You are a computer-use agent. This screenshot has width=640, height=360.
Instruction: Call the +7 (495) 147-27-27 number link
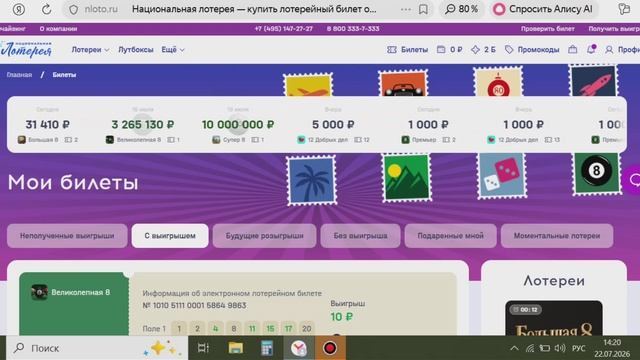pyautogui.click(x=283, y=29)
